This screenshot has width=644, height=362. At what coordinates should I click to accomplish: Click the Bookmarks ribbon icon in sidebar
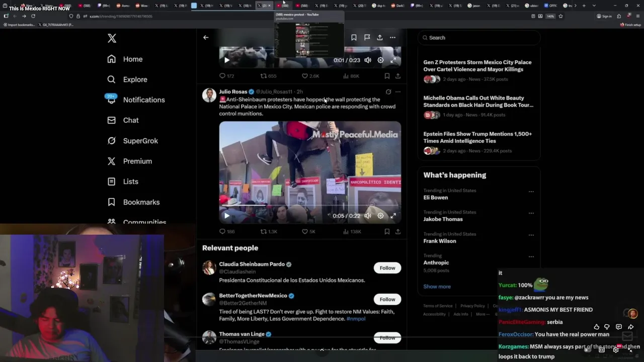[x=112, y=202]
